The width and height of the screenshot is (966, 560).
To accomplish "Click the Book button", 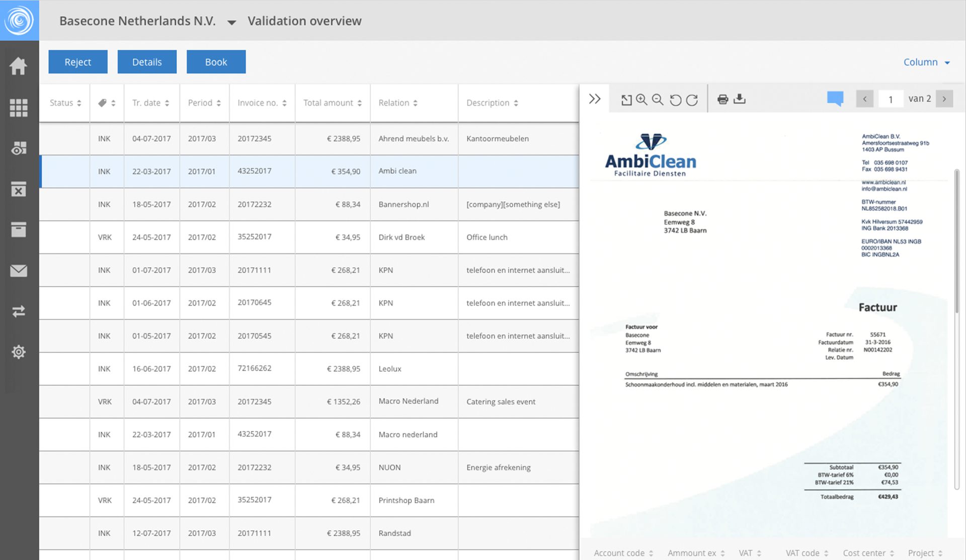I will tap(216, 62).
